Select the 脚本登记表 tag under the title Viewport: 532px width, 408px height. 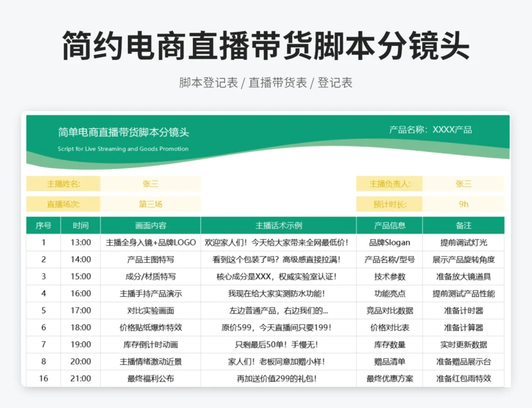[208, 83]
